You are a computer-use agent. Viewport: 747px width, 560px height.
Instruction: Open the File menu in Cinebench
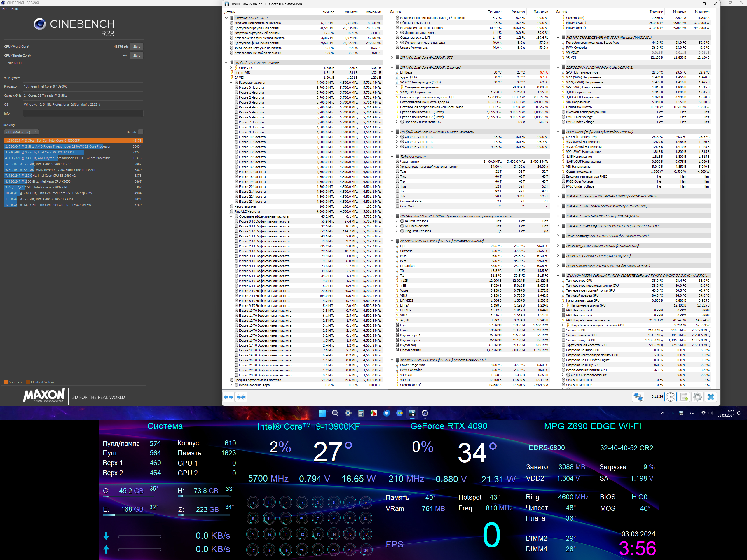pyautogui.click(x=5, y=9)
